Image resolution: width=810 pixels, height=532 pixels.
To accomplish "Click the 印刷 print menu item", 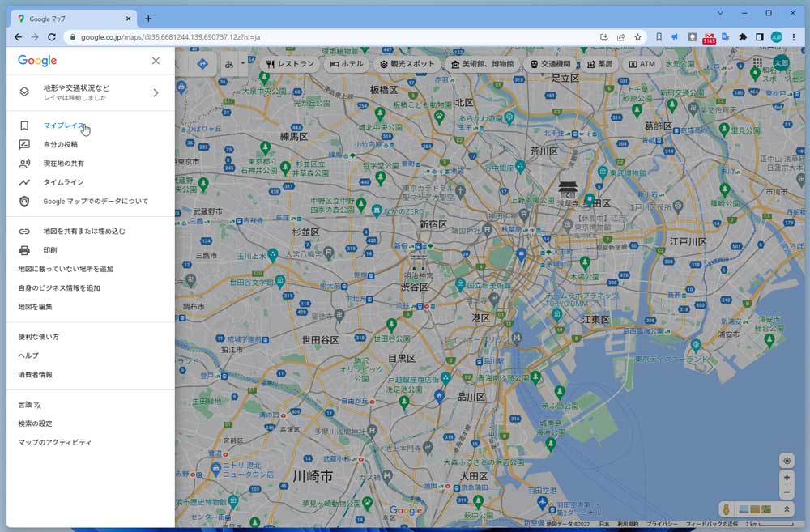I will 50,250.
